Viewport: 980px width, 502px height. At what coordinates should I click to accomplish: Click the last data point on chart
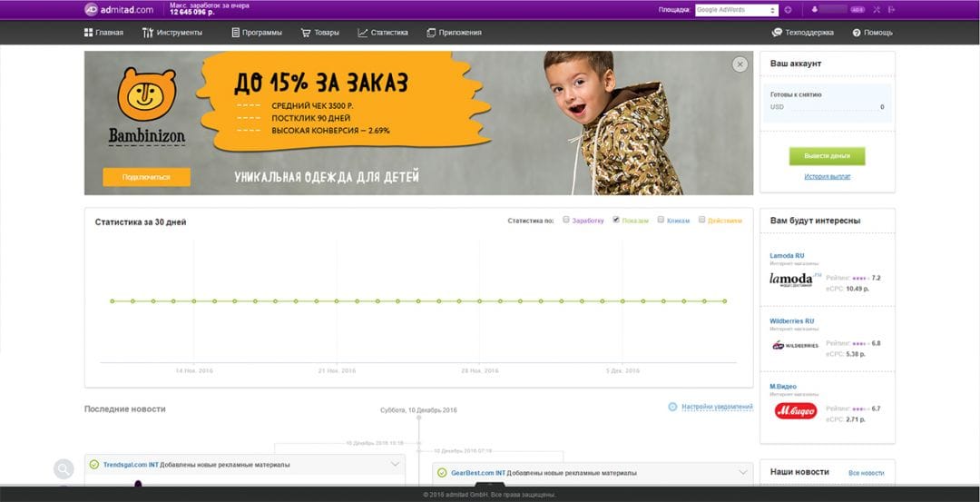(725, 300)
